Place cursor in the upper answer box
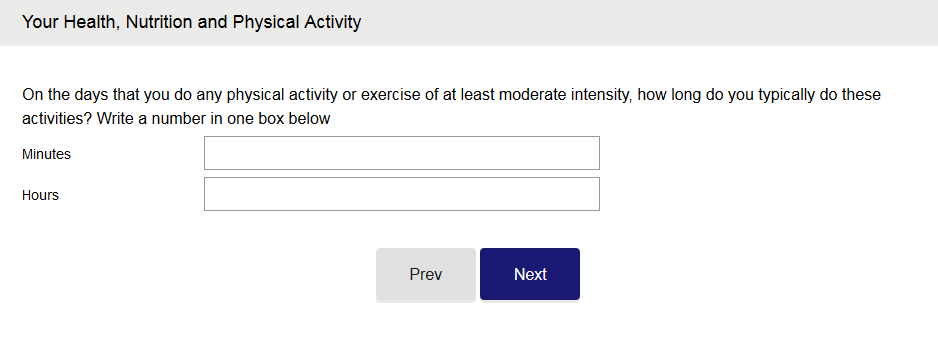 click(x=401, y=153)
